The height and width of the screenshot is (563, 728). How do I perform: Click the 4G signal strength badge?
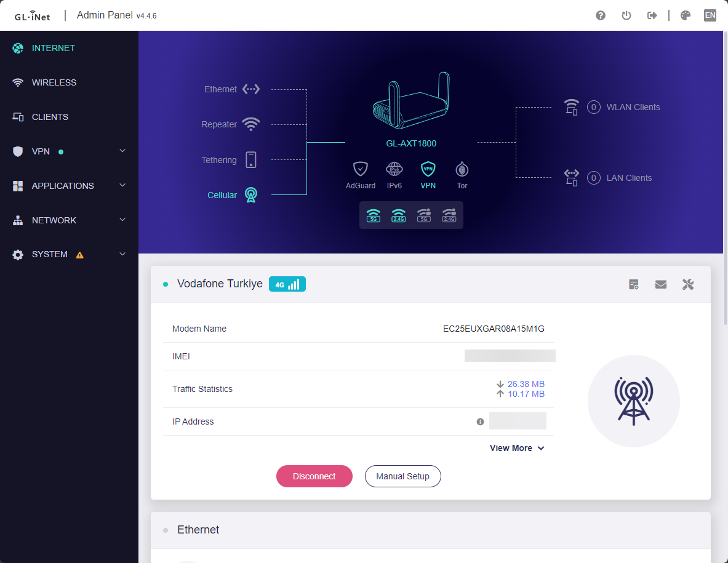click(287, 284)
